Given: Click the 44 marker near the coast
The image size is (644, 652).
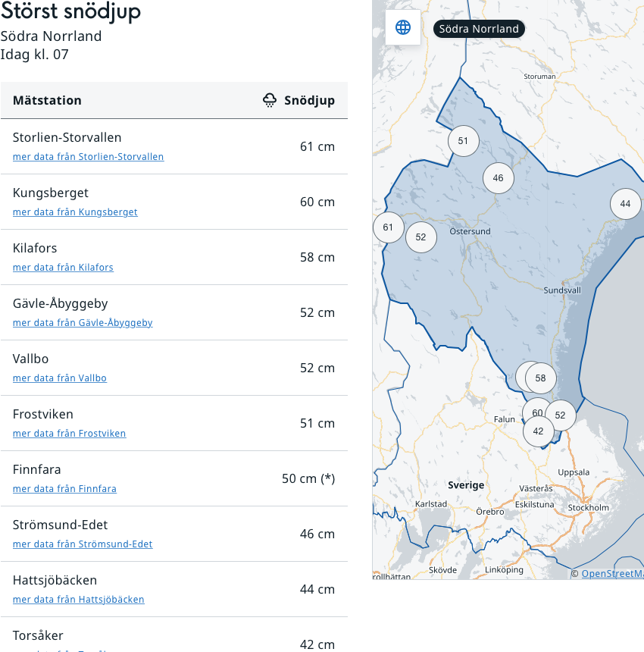Looking at the screenshot, I should 625,204.
